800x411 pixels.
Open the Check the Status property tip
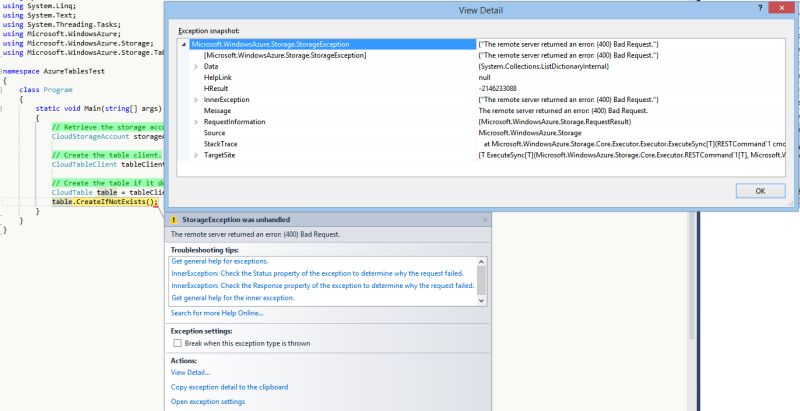click(317, 273)
